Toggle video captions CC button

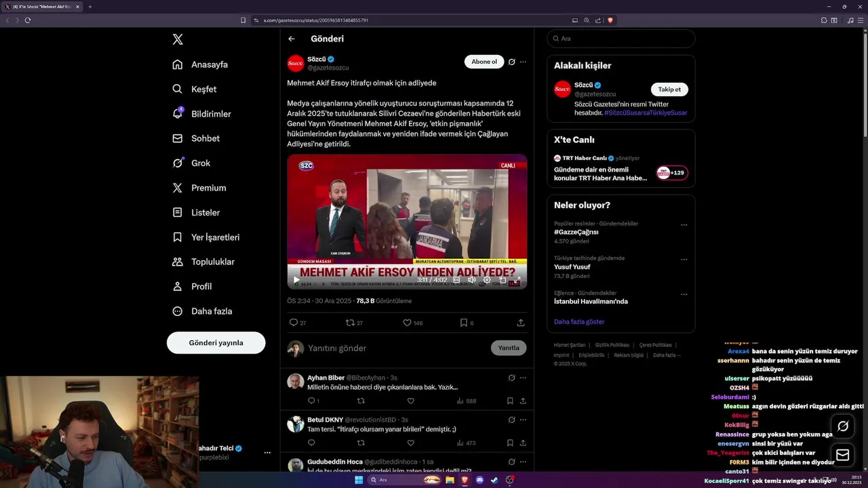coord(456,280)
